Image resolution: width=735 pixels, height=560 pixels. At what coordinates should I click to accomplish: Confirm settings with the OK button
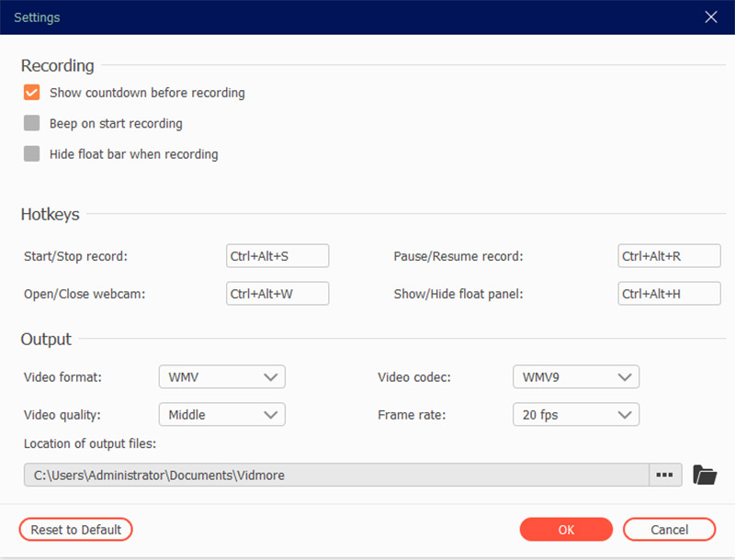click(x=566, y=530)
